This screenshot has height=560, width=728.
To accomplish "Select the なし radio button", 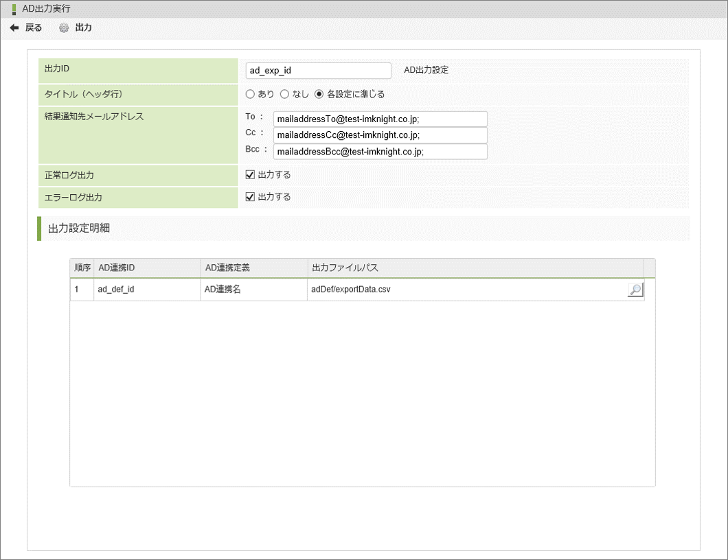I will pos(284,94).
